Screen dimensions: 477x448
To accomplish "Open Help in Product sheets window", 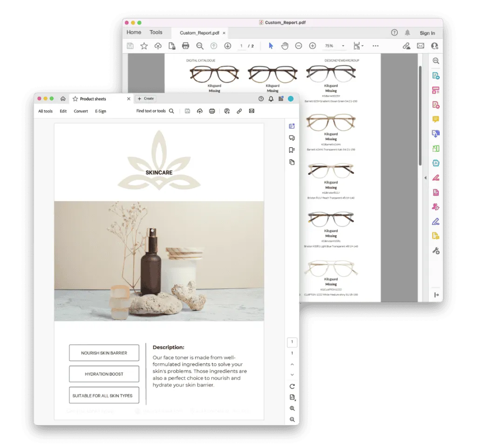I will (261, 99).
